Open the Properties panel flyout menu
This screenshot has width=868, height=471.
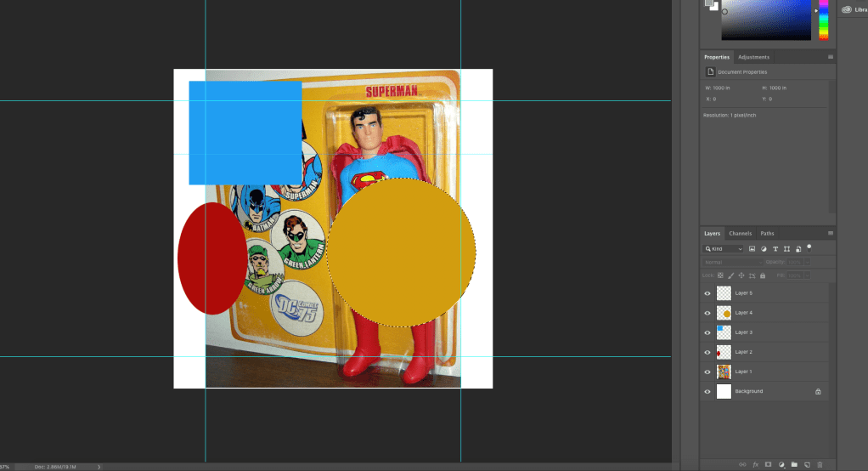(831, 57)
